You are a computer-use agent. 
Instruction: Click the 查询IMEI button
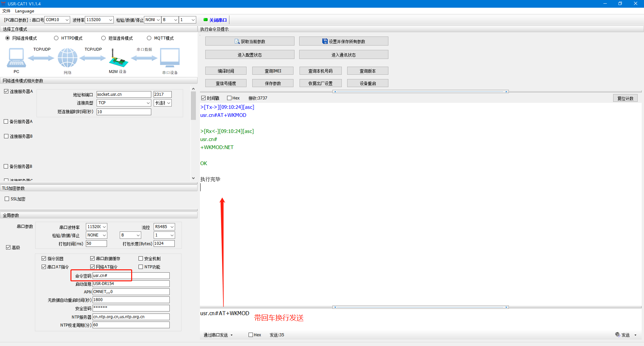pyautogui.click(x=273, y=71)
